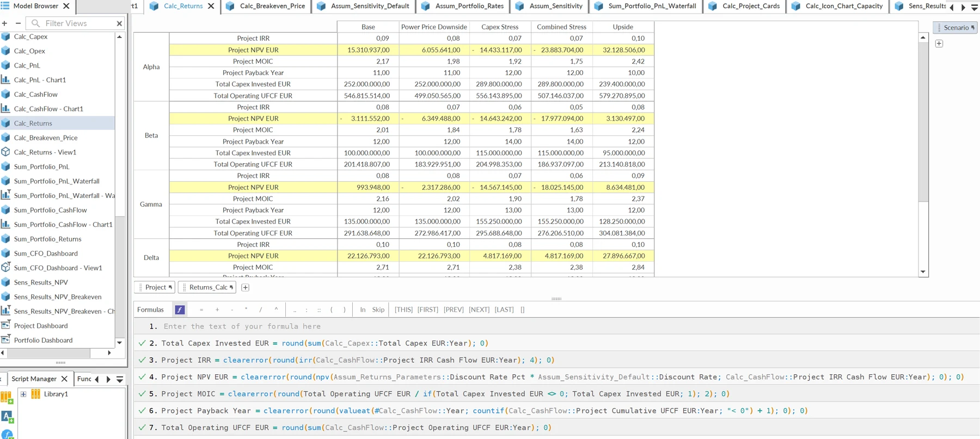Viewport: 980px width, 439px height.
Task: Insert [THIS] reference into formula
Action: pos(403,310)
